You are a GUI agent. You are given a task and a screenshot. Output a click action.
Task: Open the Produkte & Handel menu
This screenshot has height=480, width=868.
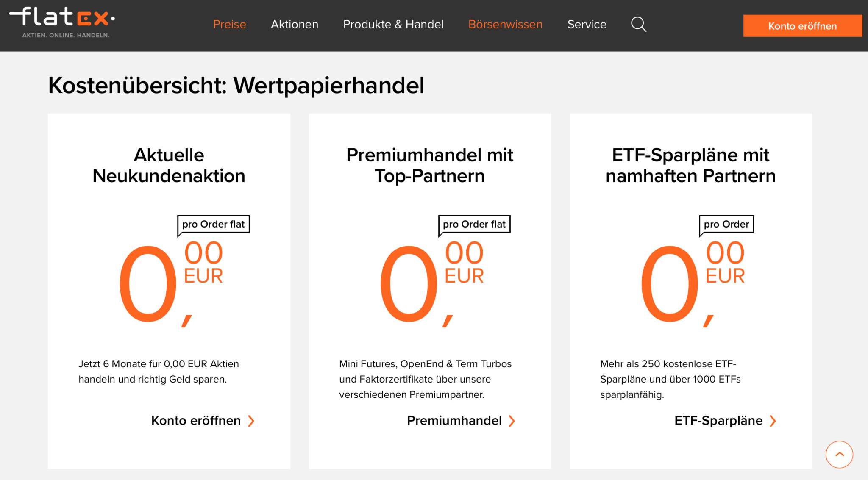393,25
